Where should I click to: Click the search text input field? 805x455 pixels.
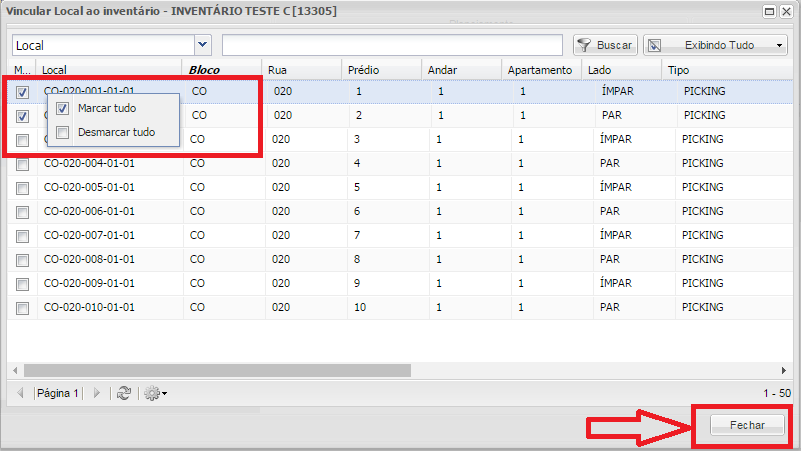tap(393, 45)
